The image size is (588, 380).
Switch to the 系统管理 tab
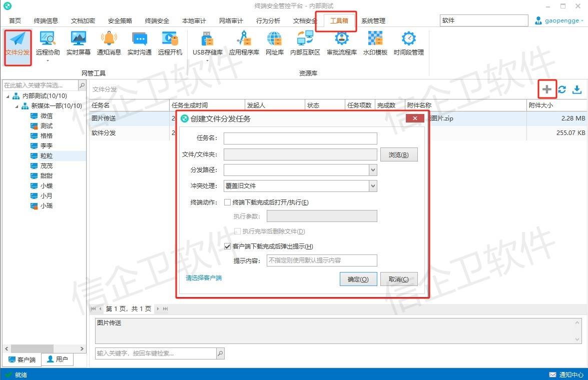pos(373,21)
